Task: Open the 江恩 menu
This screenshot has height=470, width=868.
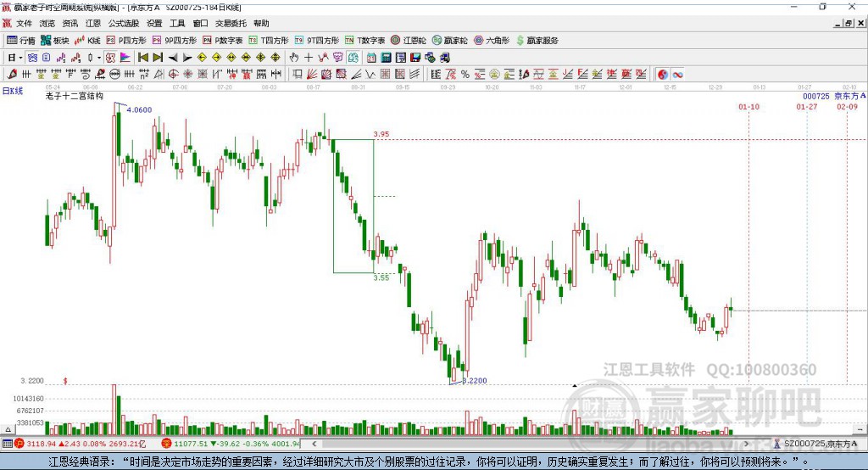Action: (93, 23)
